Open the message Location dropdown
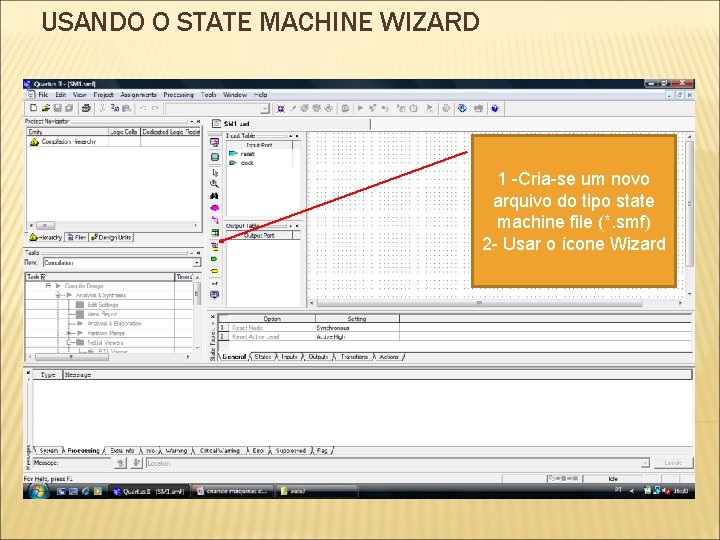Screen dimensions: 720x540 (x=645, y=463)
